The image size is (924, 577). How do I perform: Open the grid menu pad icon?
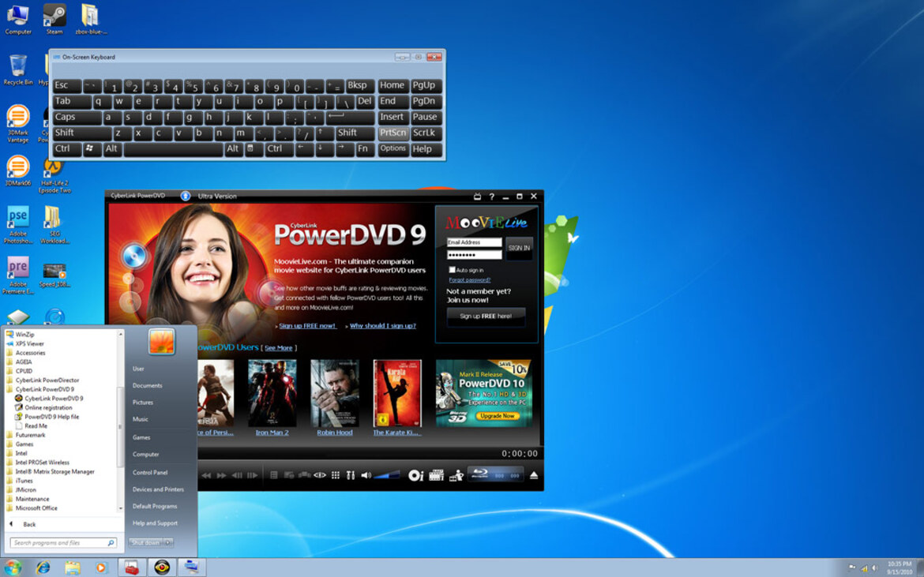coord(336,475)
